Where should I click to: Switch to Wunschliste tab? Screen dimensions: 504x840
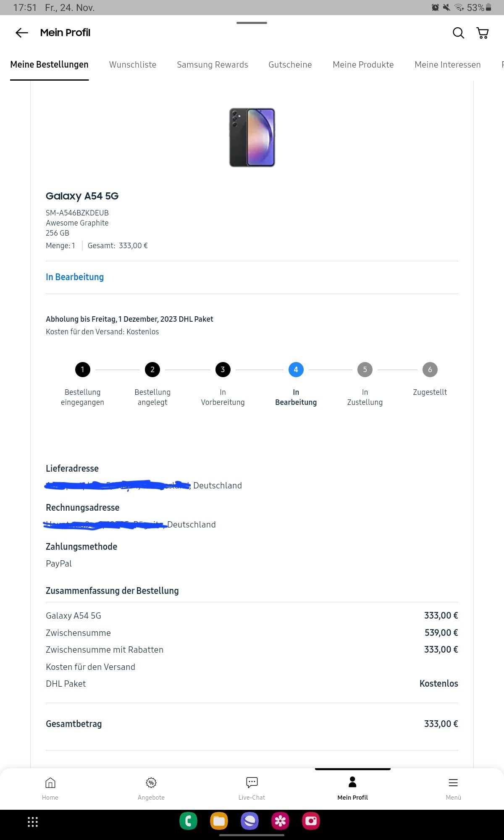[x=133, y=65]
